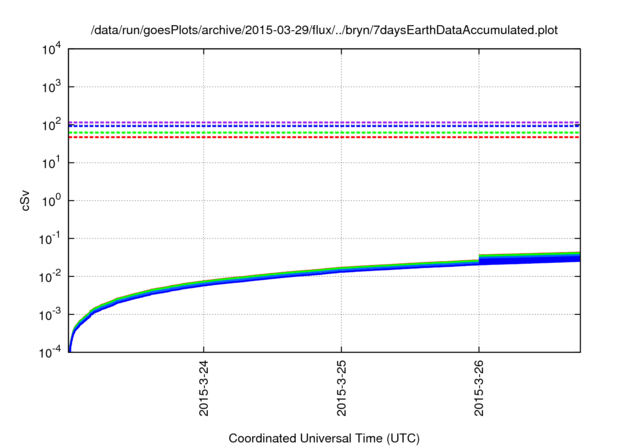Click the 10^4 y-axis tick label
This screenshot has height=448, width=640.
[x=51, y=50]
